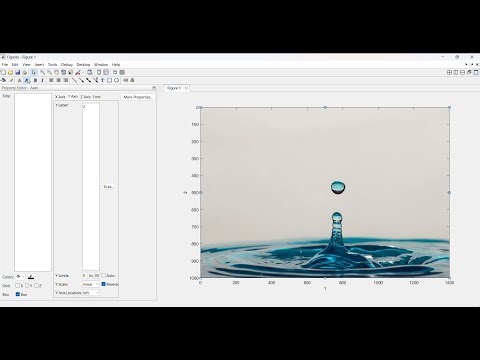Enable the Grid X checkbox

[18, 286]
